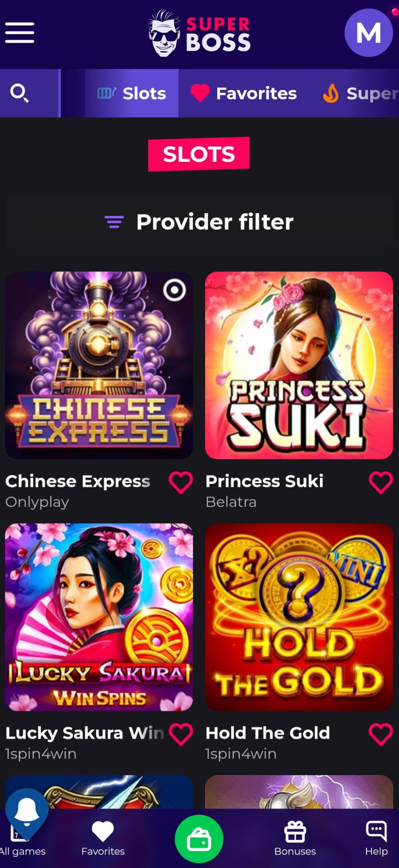Open the hamburger menu
Image resolution: width=399 pixels, height=868 pixels.
pyautogui.click(x=20, y=33)
